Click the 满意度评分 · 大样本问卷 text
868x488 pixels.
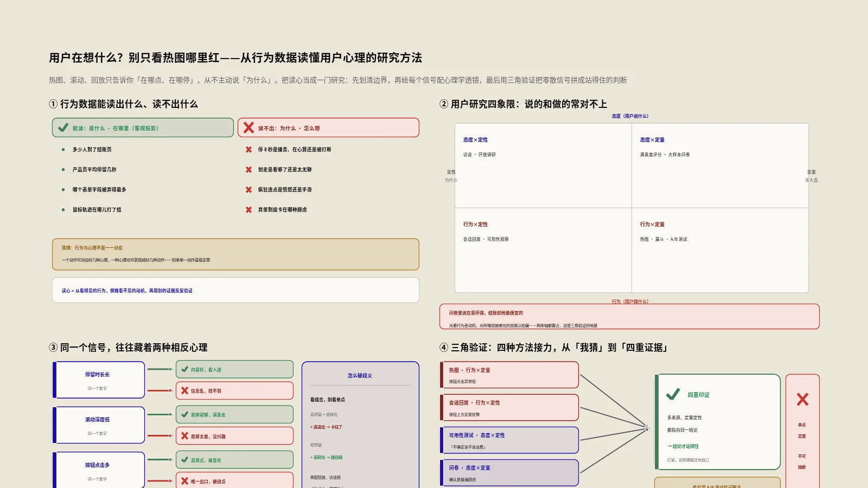coord(665,155)
